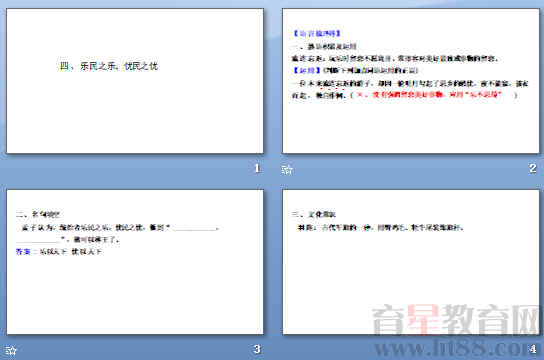This screenshot has width=544, height=360.
Task: Click the 二、名句填空 heading on slide 3
Action: pos(38,214)
